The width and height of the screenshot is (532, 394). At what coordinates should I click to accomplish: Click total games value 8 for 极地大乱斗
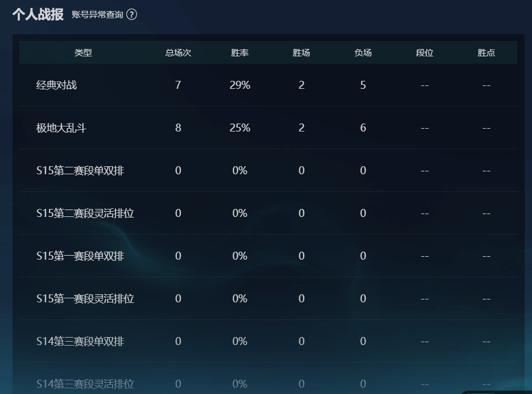(178, 128)
